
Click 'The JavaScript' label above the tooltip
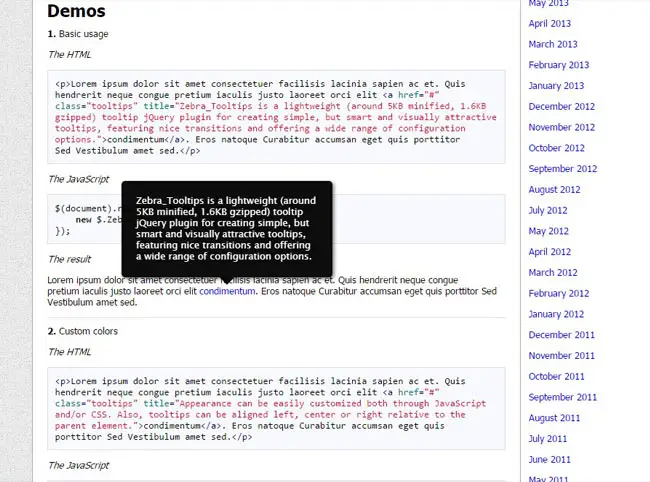point(78,179)
